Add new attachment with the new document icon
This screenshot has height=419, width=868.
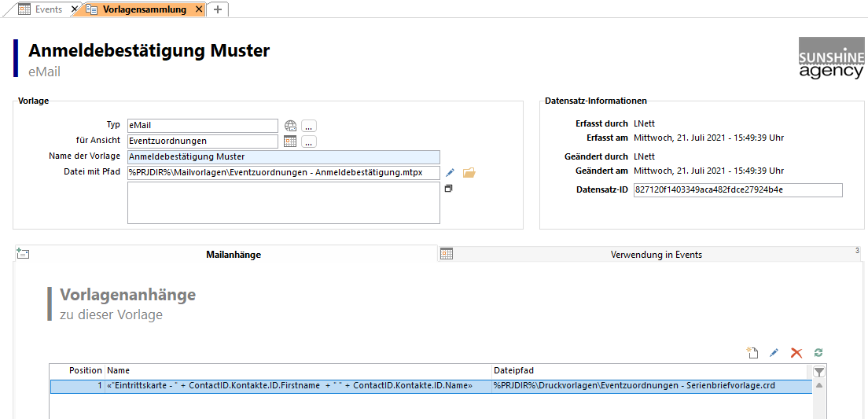pos(752,353)
